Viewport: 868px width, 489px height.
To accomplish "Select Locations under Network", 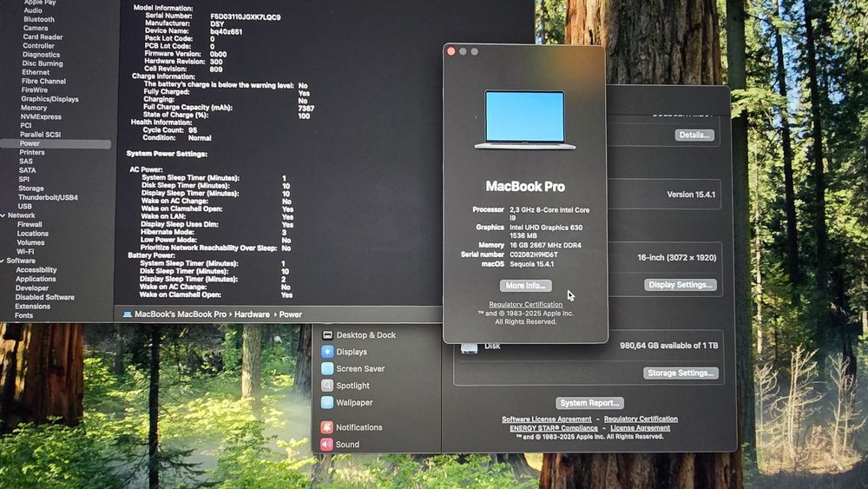I will (x=33, y=234).
